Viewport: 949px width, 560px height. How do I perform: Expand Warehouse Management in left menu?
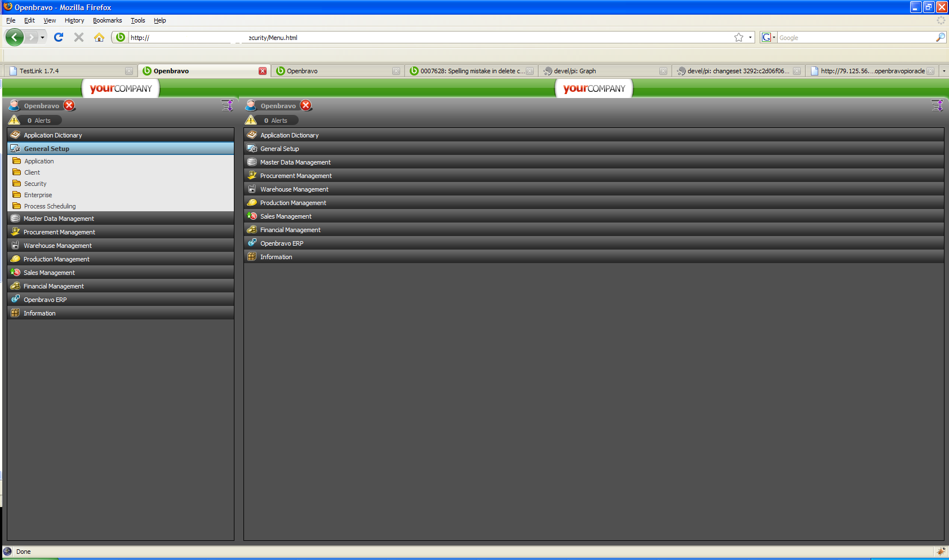point(121,245)
